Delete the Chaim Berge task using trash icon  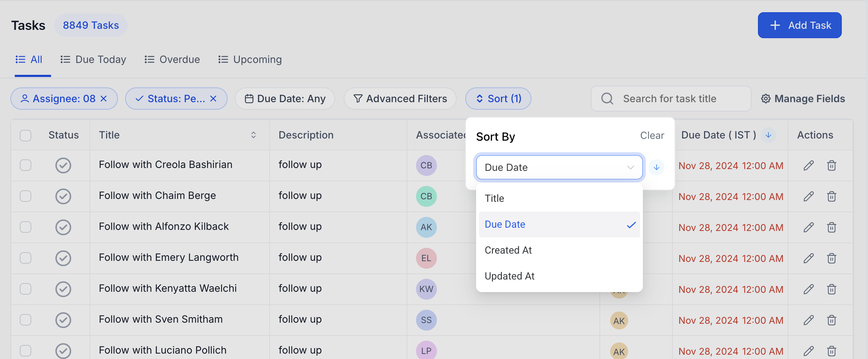tap(831, 196)
